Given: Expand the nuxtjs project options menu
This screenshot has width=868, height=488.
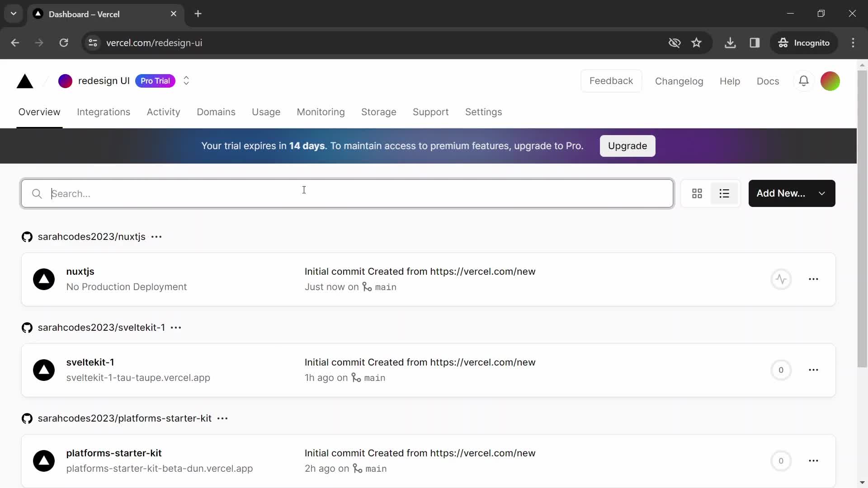Looking at the screenshot, I should coord(813,279).
